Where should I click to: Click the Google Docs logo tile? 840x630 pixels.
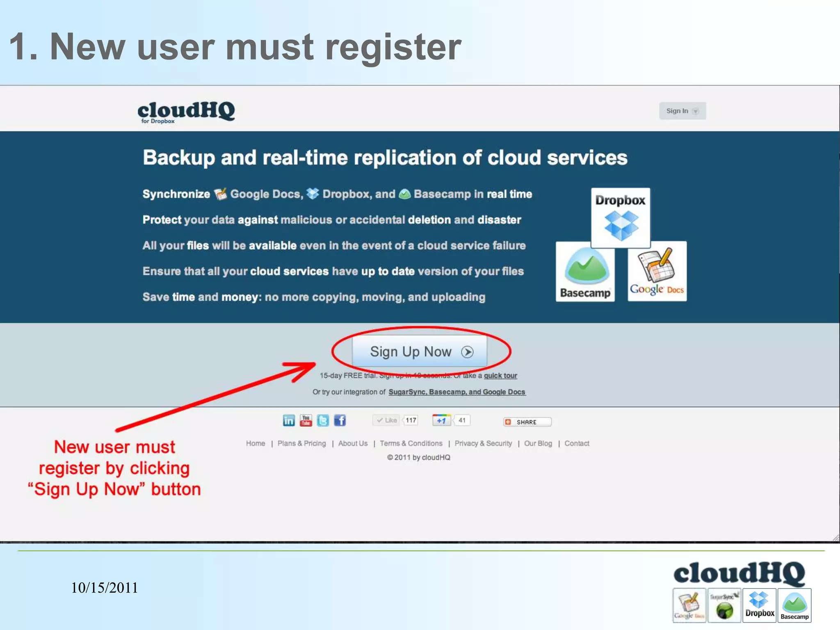657,272
